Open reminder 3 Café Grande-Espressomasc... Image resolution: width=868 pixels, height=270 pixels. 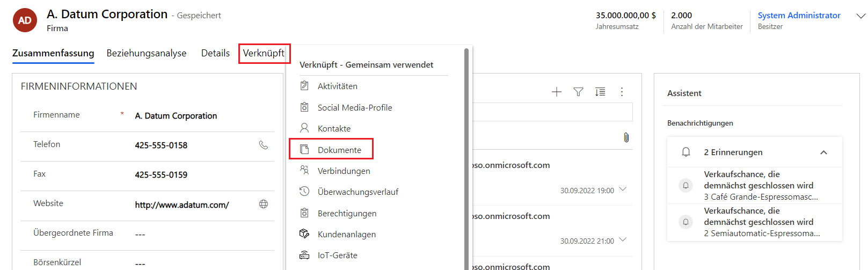(x=761, y=197)
